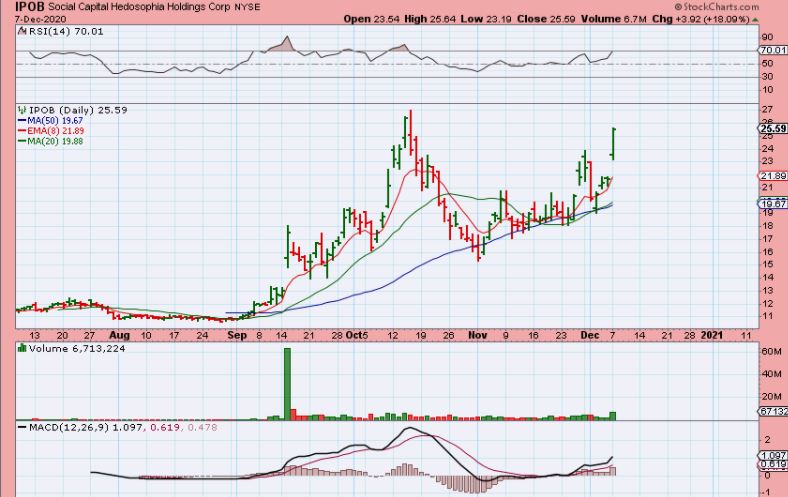Click the Open 23.54 value
The height and width of the screenshot is (497, 788).
point(371,19)
